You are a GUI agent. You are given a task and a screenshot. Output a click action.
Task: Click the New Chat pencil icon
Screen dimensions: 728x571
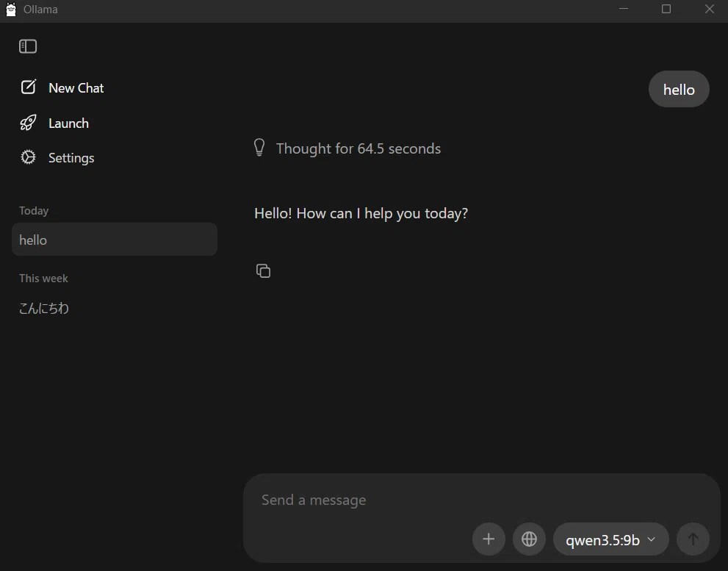point(29,87)
